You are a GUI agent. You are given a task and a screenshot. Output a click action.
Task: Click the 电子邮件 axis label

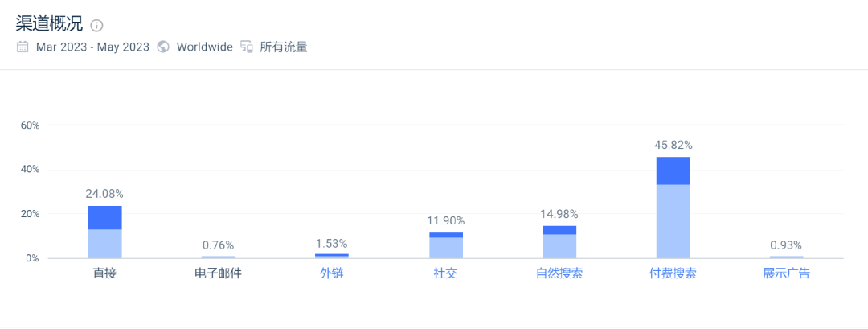click(218, 273)
